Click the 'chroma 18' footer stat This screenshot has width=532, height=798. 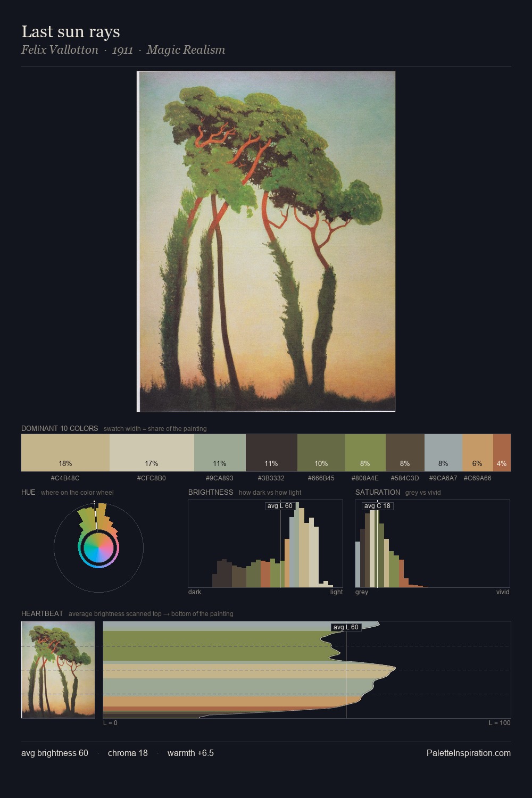(x=128, y=753)
